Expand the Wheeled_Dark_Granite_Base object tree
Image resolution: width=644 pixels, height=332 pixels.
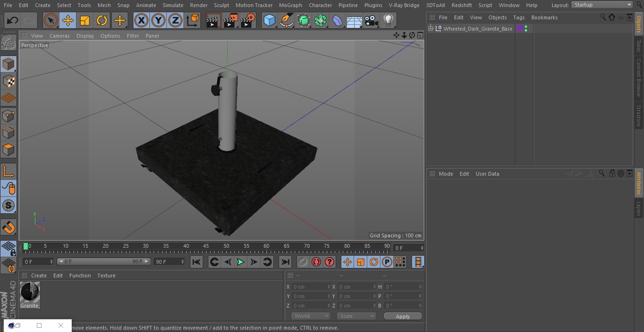(x=430, y=29)
